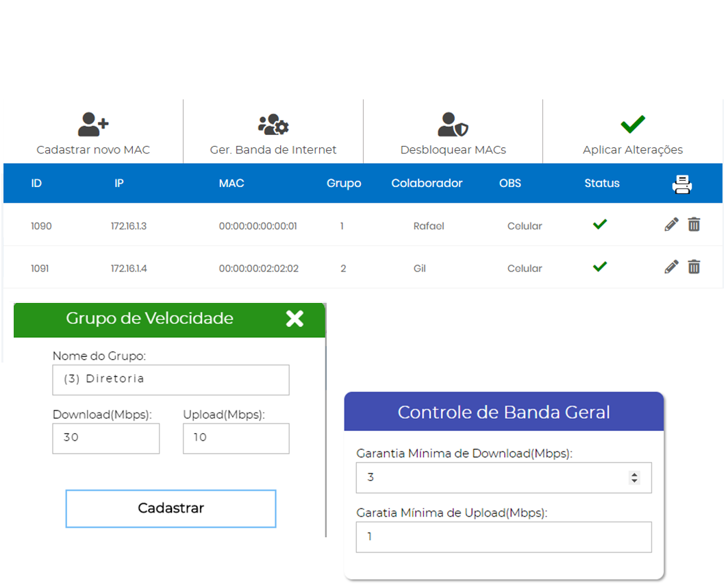Edit the row for Rafael

pyautogui.click(x=672, y=225)
